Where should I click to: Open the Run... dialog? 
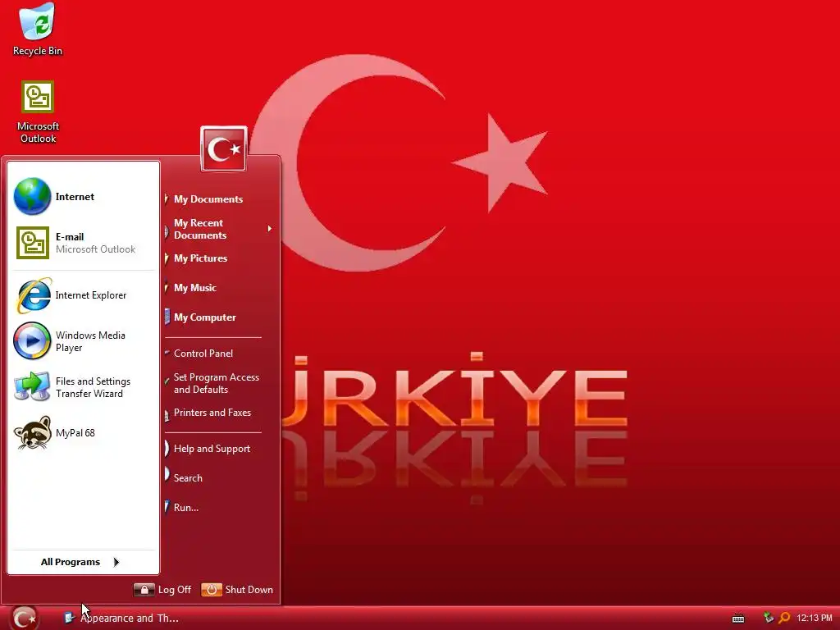coord(186,507)
